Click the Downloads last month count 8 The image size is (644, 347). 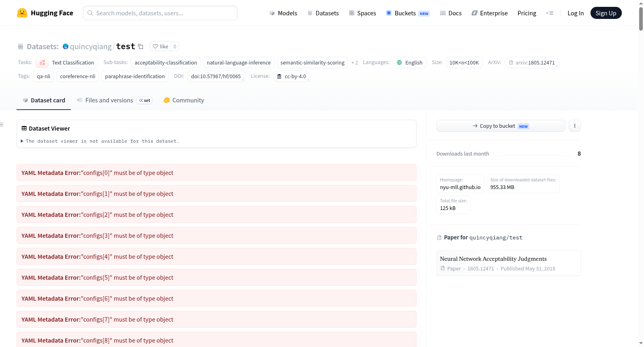click(x=579, y=154)
